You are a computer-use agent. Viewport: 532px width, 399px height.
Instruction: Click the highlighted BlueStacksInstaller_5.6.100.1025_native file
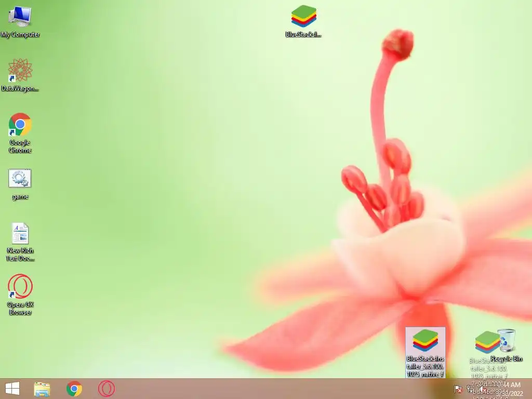pos(425,353)
